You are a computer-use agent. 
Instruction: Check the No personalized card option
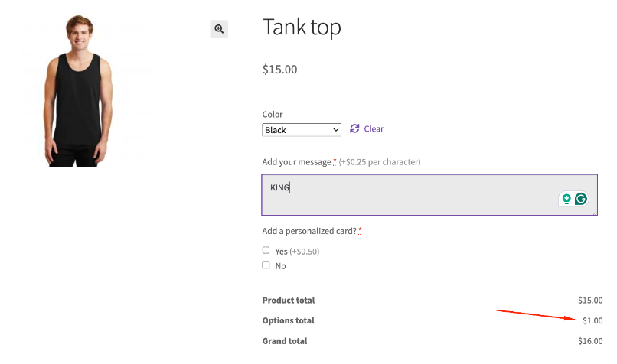tap(266, 265)
